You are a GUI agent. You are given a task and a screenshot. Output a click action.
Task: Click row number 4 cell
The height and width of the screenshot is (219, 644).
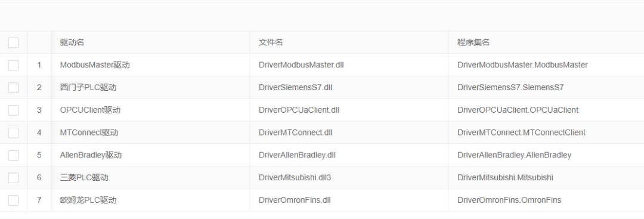pos(39,132)
